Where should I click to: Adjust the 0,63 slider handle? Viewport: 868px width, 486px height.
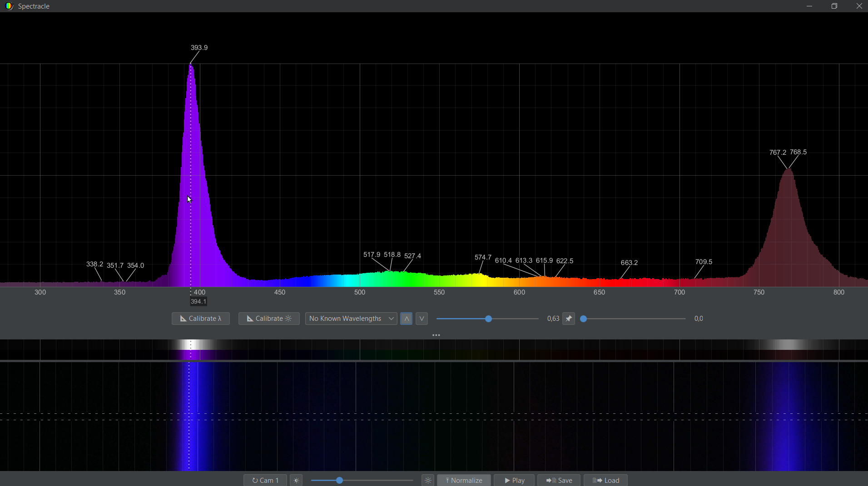[488, 319]
